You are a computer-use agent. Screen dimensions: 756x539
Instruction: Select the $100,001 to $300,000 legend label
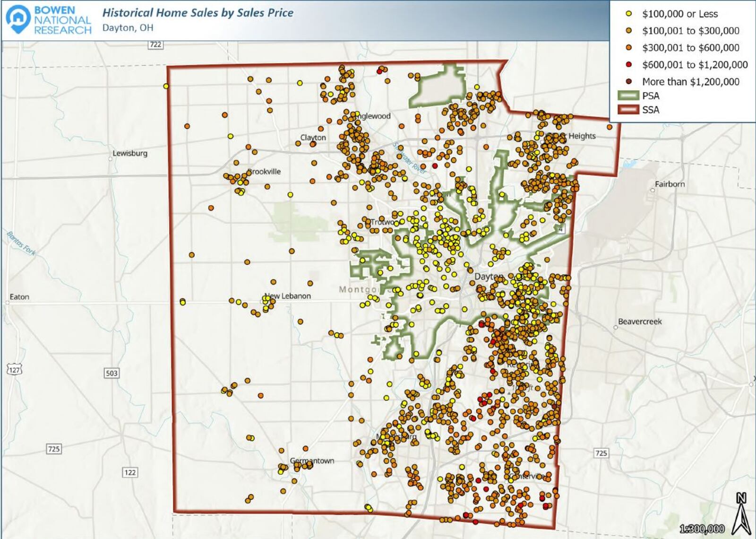[690, 31]
